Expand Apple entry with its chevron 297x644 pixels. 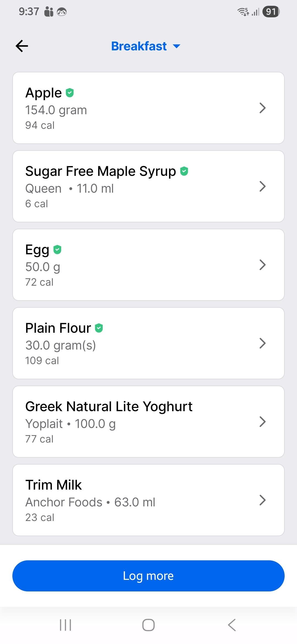[x=263, y=108]
